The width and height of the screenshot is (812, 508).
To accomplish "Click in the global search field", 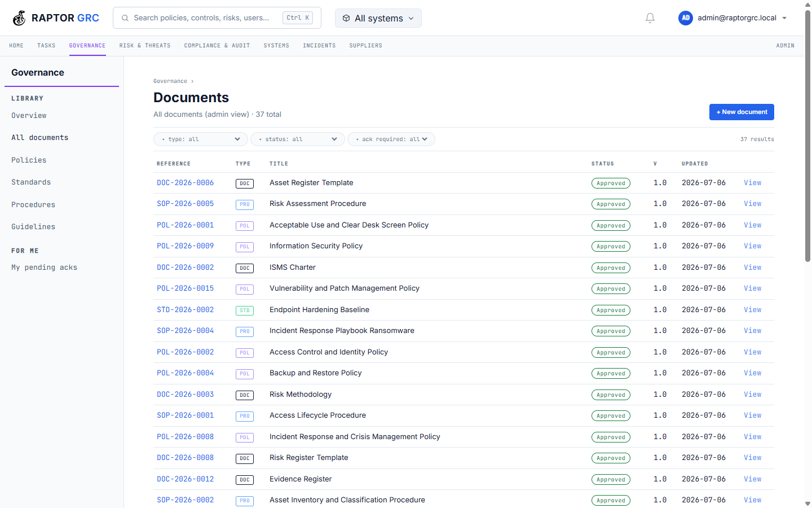I will point(217,18).
